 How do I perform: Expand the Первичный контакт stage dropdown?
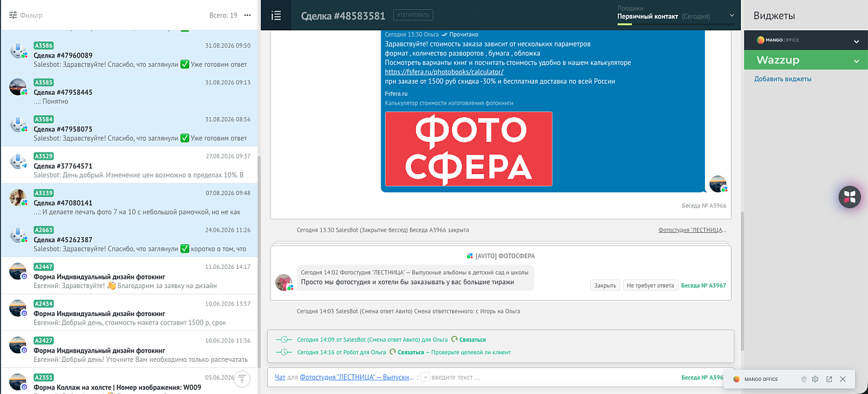732,15
